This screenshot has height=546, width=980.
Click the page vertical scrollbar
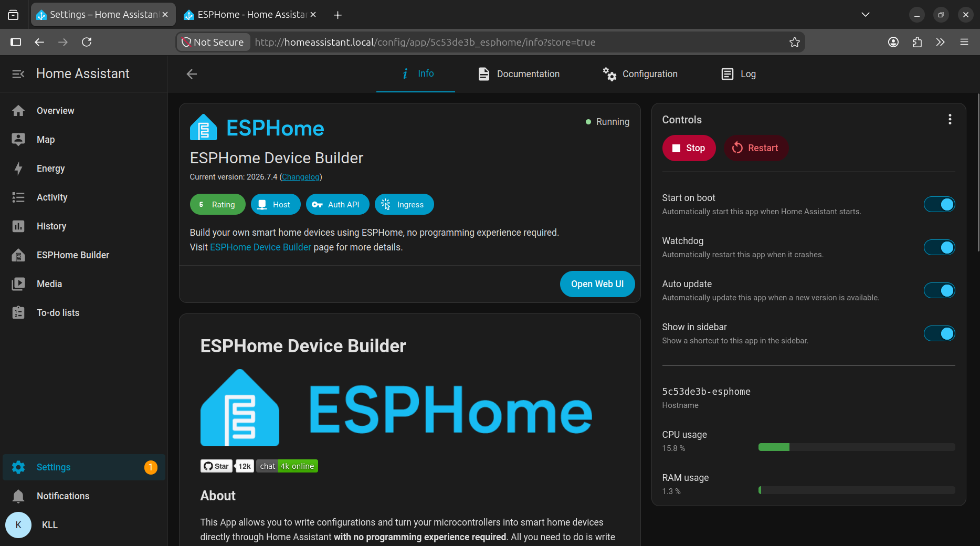[x=978, y=173]
